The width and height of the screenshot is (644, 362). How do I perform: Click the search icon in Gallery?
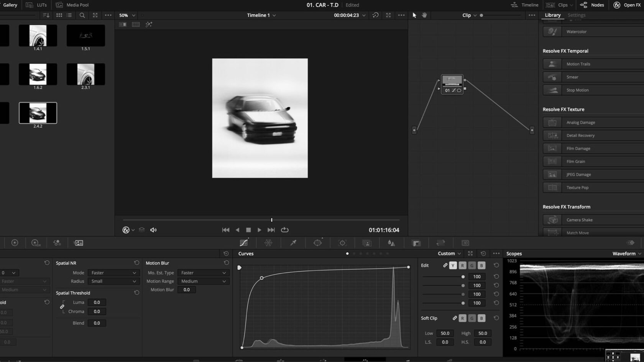tap(82, 15)
